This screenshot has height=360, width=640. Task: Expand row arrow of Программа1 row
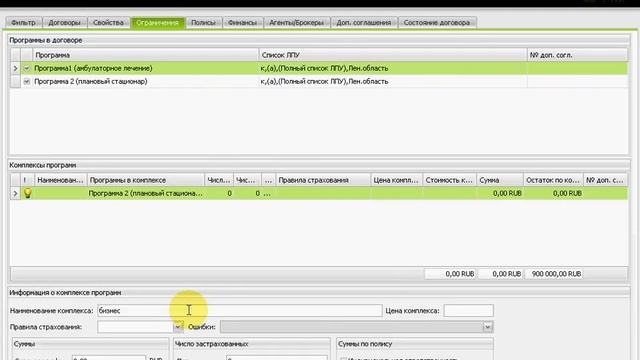coord(15,68)
